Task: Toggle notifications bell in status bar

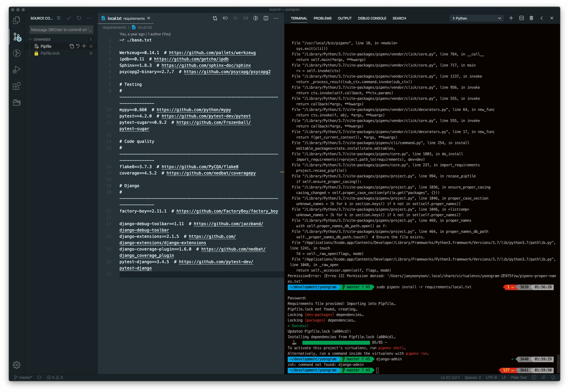Action: coord(553,377)
